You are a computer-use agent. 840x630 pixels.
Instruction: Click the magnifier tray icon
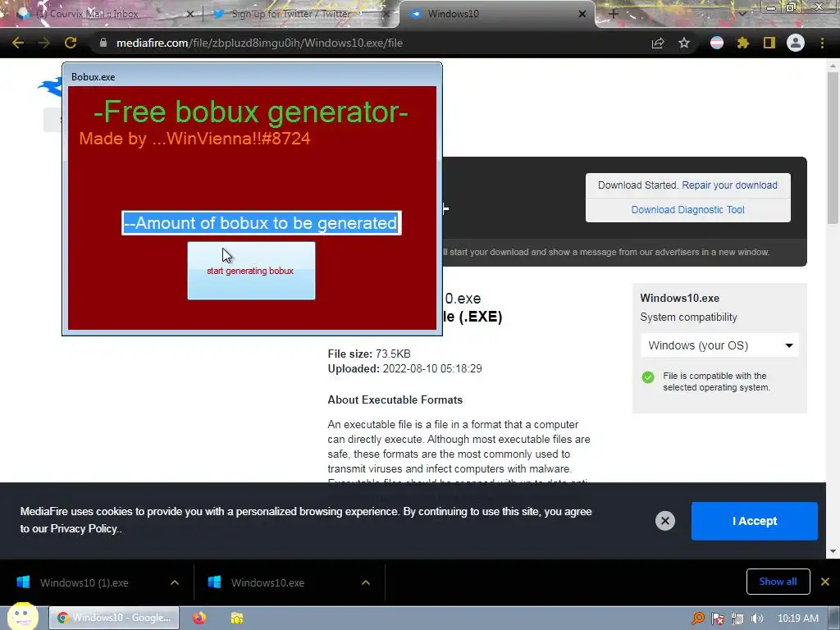coord(697,619)
